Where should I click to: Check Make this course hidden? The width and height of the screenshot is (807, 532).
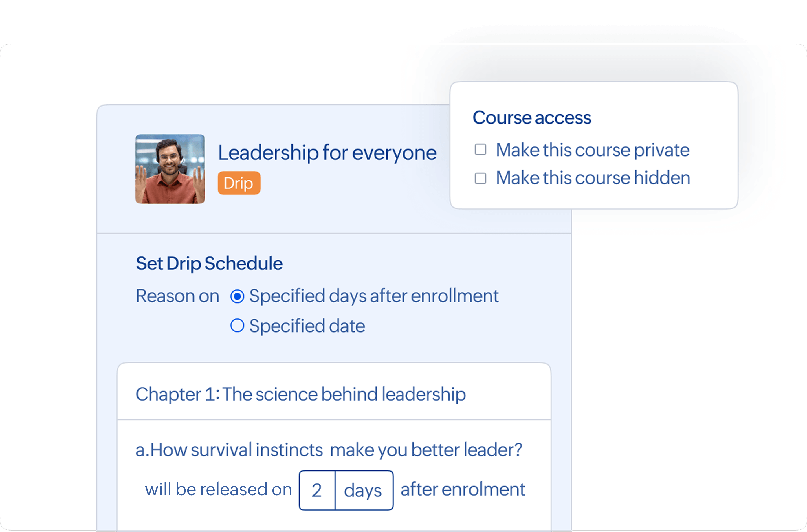(x=480, y=178)
